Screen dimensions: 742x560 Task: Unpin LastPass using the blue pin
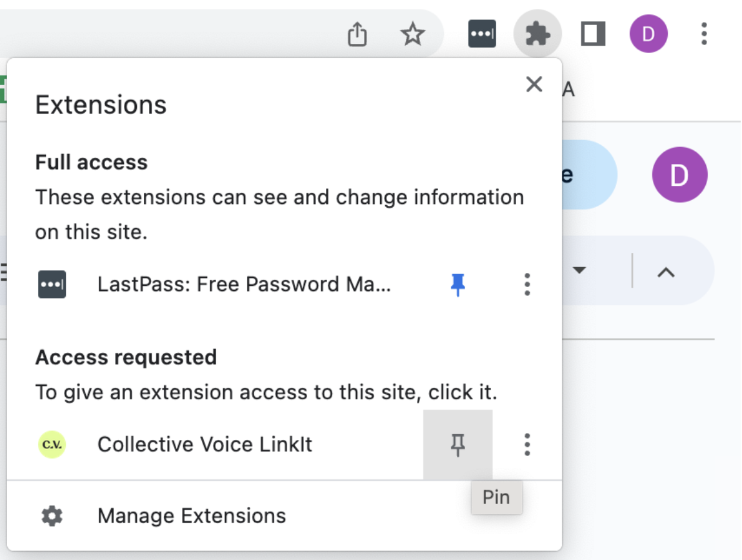(x=458, y=285)
